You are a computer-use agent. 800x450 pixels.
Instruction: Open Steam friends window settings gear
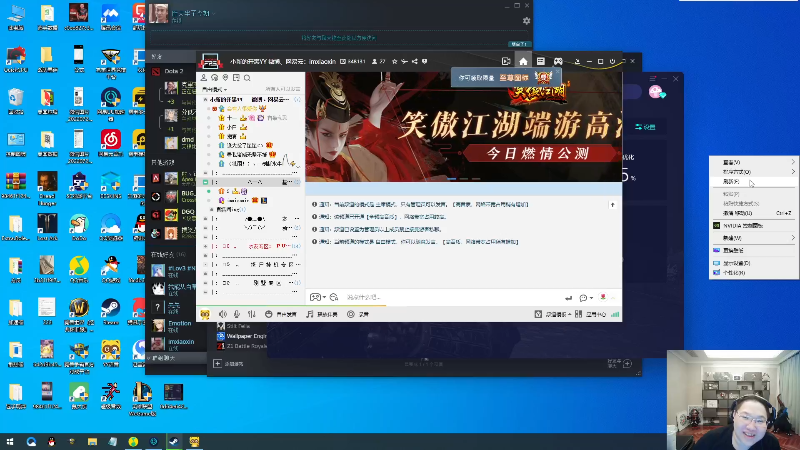[x=526, y=21]
